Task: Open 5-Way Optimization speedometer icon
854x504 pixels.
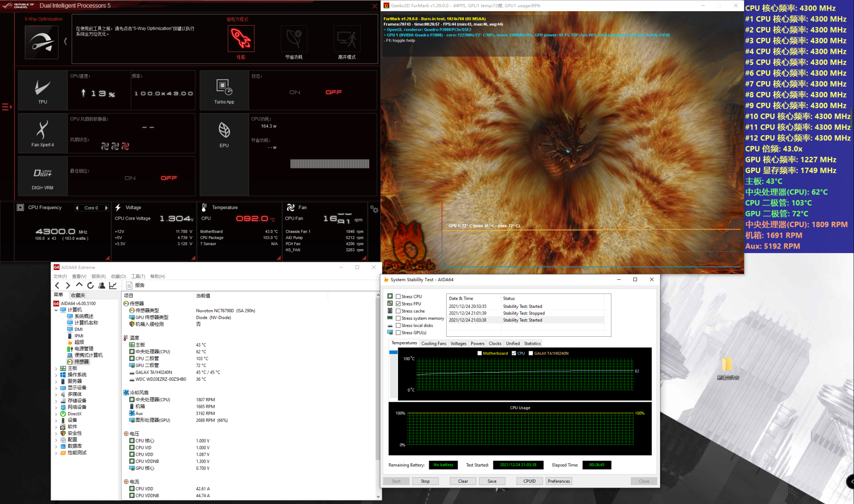Action: 41,42
